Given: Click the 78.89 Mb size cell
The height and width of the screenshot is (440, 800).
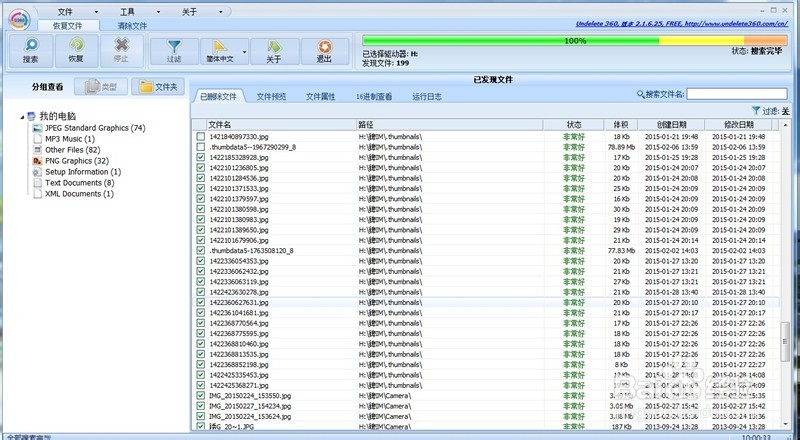Looking at the screenshot, I should (621, 147).
